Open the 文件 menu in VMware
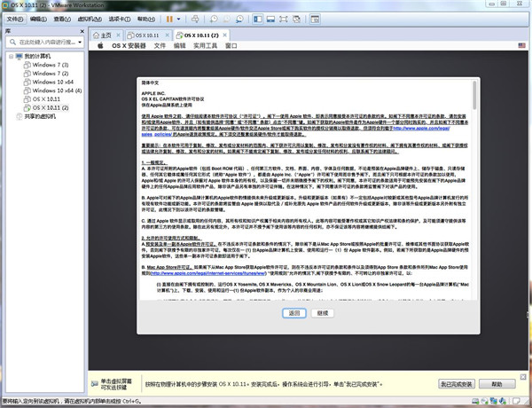 [15, 18]
